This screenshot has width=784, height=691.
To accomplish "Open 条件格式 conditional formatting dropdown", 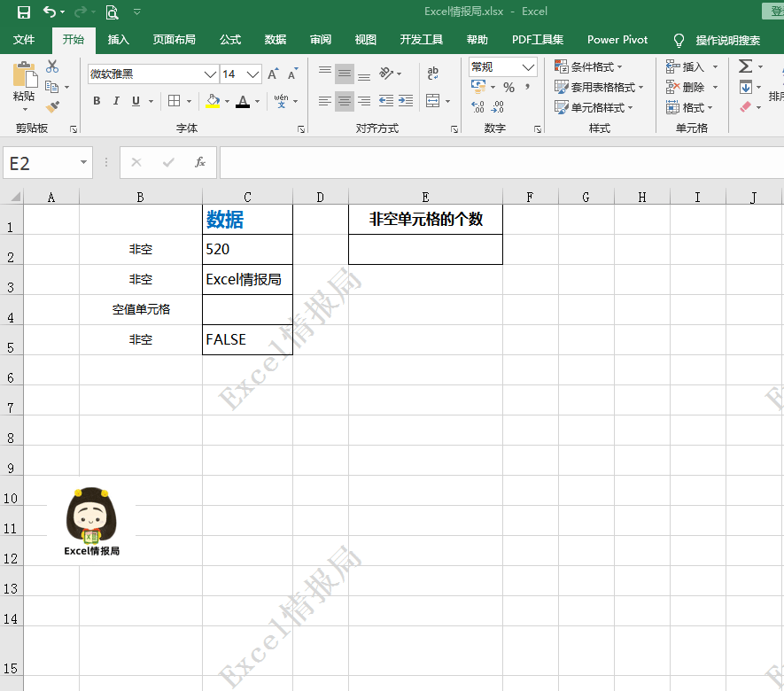I will point(588,67).
